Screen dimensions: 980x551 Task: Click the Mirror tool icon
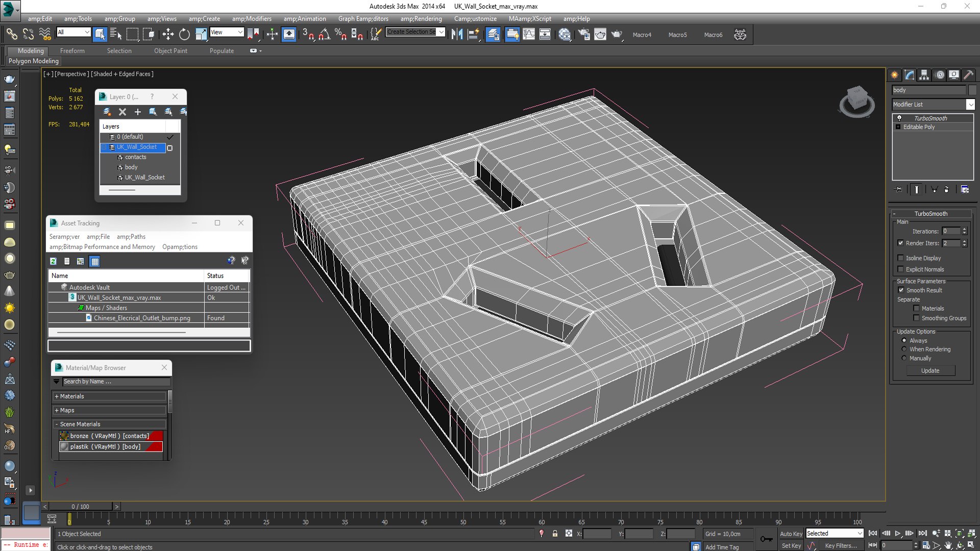[x=457, y=34]
